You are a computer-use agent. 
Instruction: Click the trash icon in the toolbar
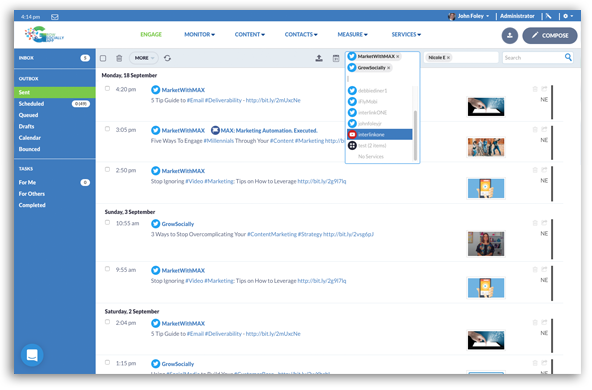[119, 58]
